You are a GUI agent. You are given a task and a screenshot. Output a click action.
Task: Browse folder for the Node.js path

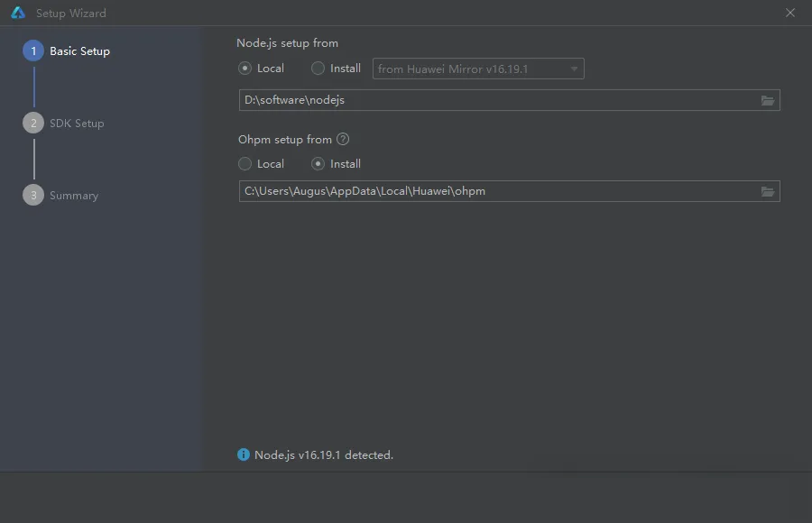pyautogui.click(x=768, y=100)
